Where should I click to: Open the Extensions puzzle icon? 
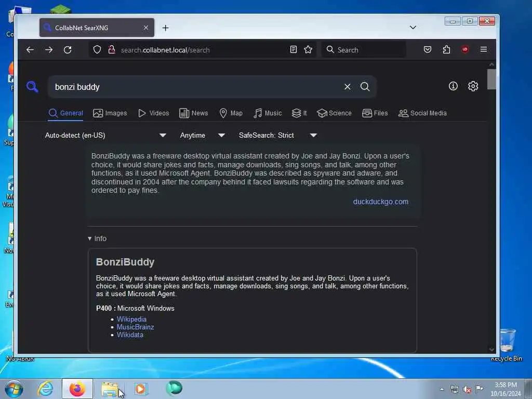tap(446, 49)
